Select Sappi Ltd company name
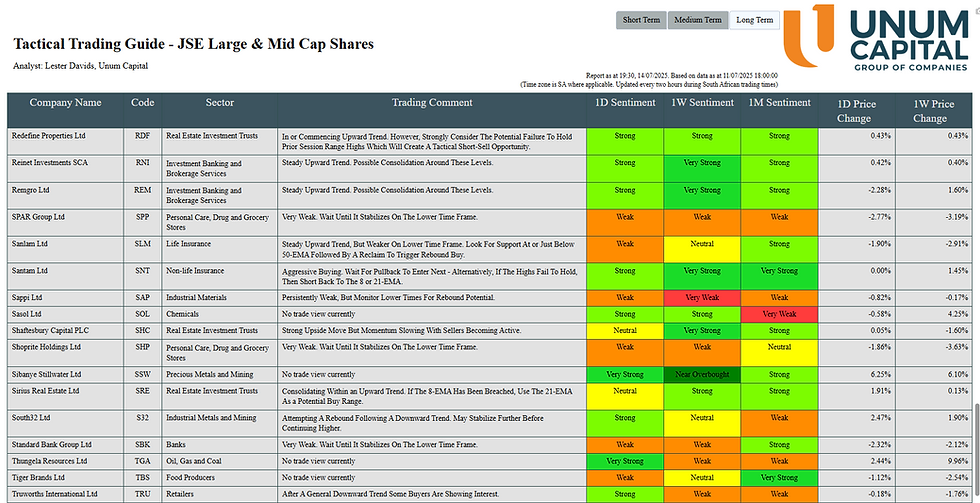Image resolution: width=980 pixels, height=503 pixels. [x=27, y=297]
